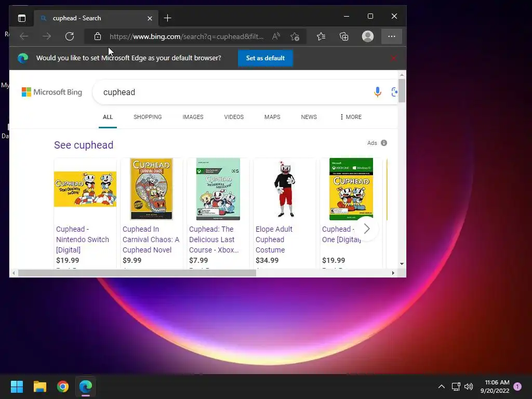Go forward to next page
This screenshot has height=399, width=532.
[x=47, y=36]
